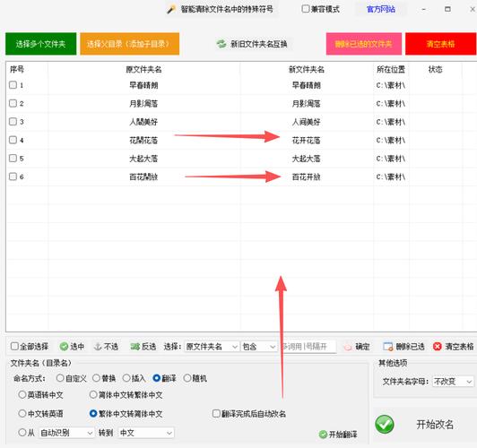The image size is (477, 448).
Task: Open the 文件夹名字母 不改变 dropdown
Action: [x=453, y=381]
